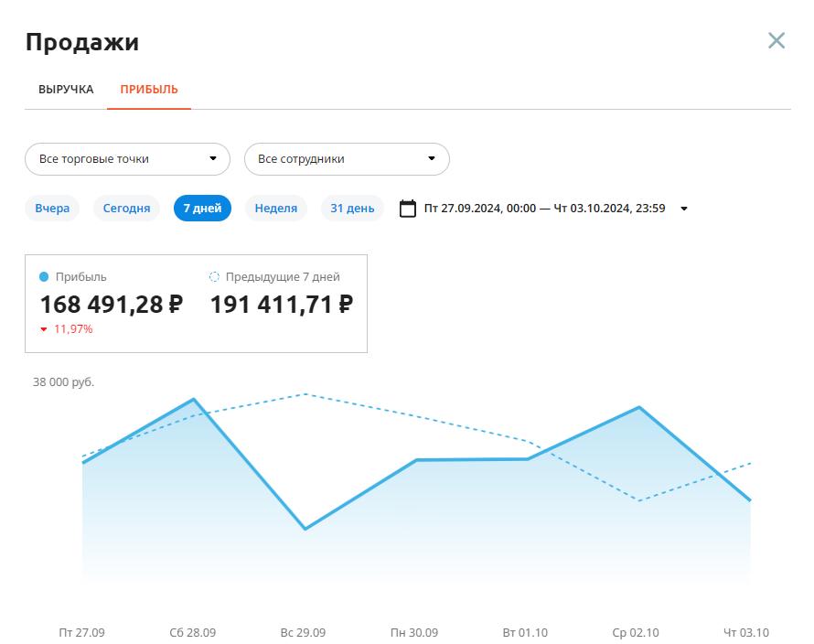
Task: Click the Продажи heading
Action: pyautogui.click(x=82, y=41)
